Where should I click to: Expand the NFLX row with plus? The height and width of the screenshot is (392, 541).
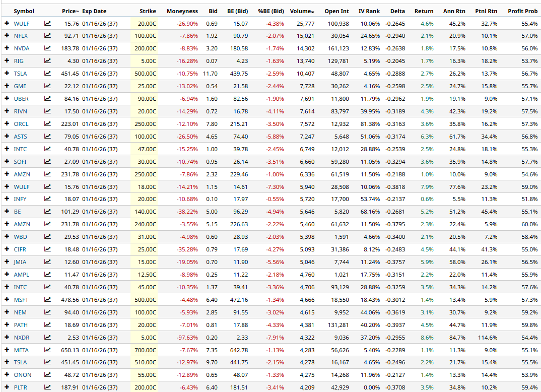point(7,36)
